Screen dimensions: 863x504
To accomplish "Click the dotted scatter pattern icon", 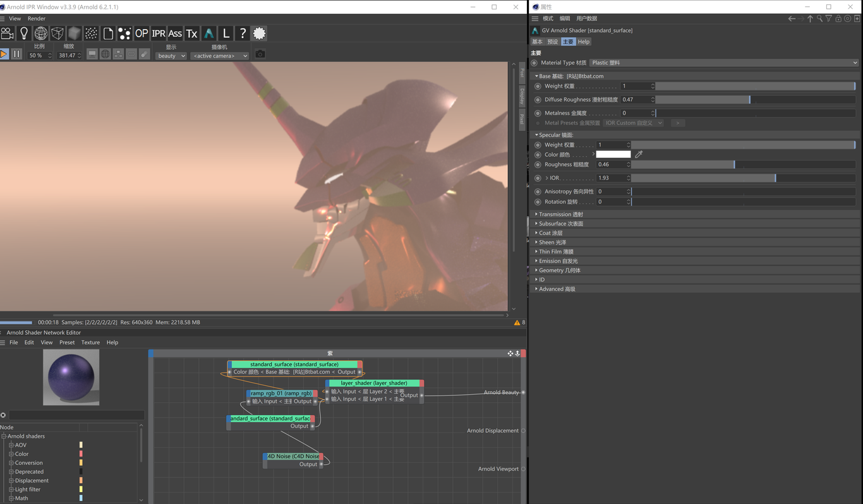I will click(91, 33).
